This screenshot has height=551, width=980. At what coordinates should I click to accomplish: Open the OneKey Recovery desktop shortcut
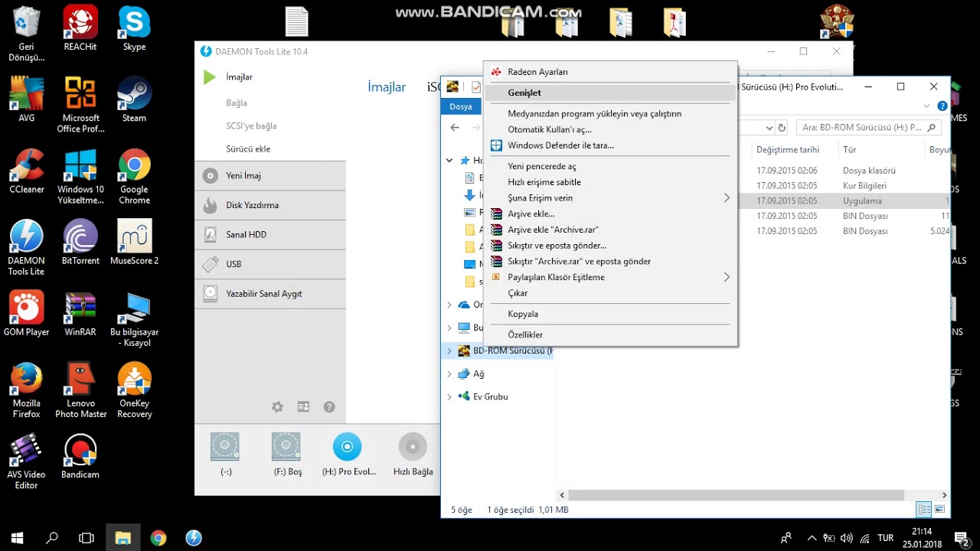134,390
